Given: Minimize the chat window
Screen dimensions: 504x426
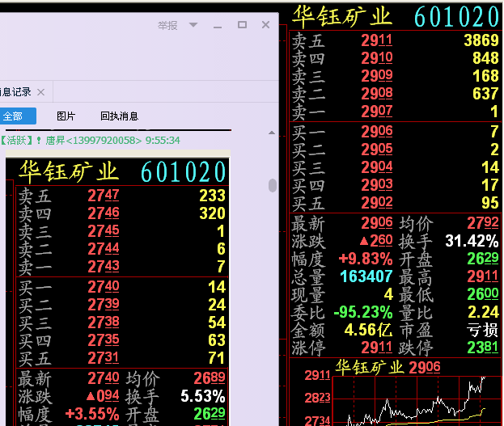Looking at the screenshot, I should coord(218,27).
